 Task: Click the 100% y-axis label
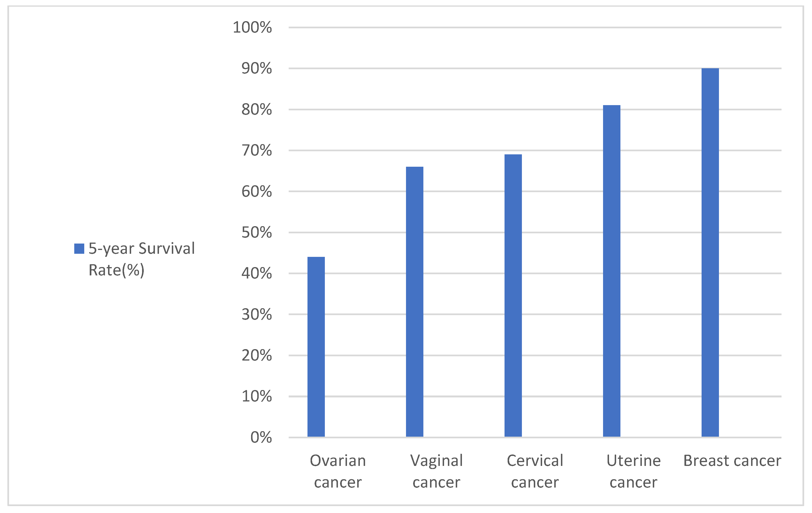click(x=252, y=27)
